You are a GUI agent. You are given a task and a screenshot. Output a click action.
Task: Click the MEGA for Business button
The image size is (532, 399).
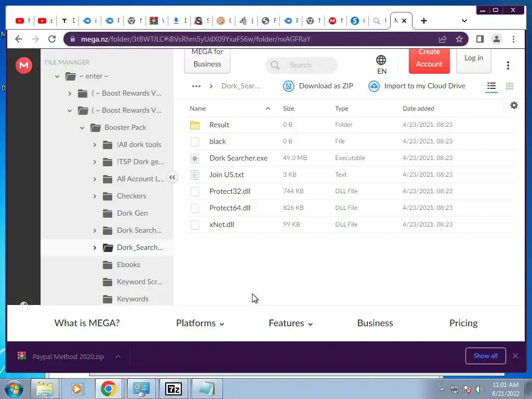click(207, 60)
